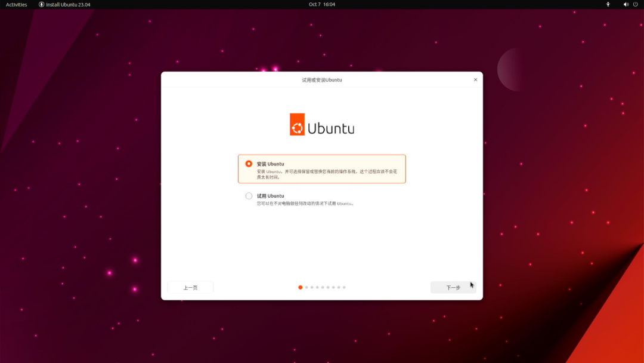The width and height of the screenshot is (644, 363).
Task: Click the dialog title 试用或安装Ubuntu
Action: [321, 80]
